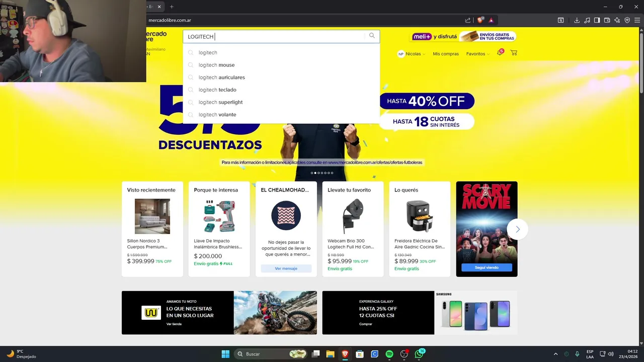Open the Leo AI sparkle icon

(617, 20)
